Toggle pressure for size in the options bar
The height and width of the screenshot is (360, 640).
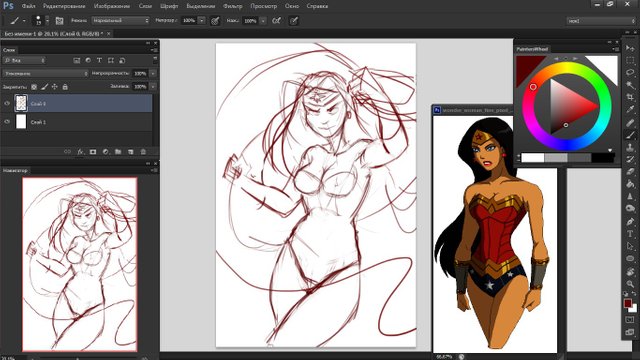[x=293, y=21]
